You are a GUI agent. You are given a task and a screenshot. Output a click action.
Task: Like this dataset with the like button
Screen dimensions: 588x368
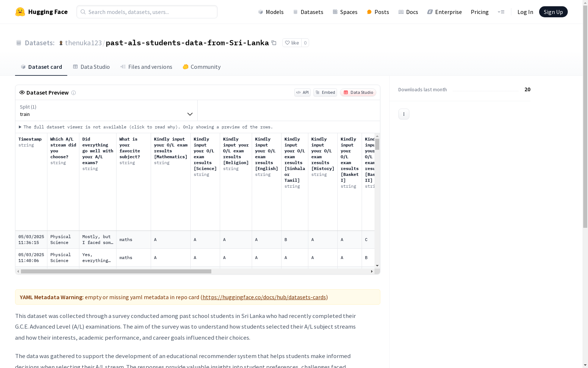tap(292, 43)
